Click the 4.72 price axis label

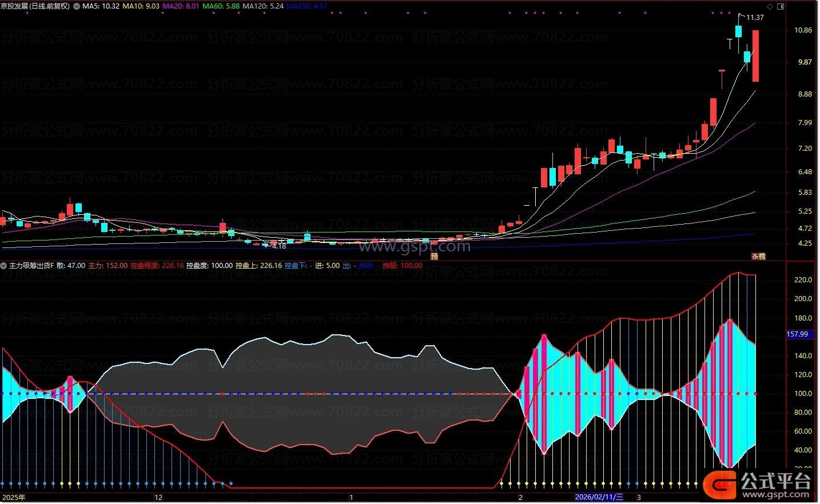(805, 229)
